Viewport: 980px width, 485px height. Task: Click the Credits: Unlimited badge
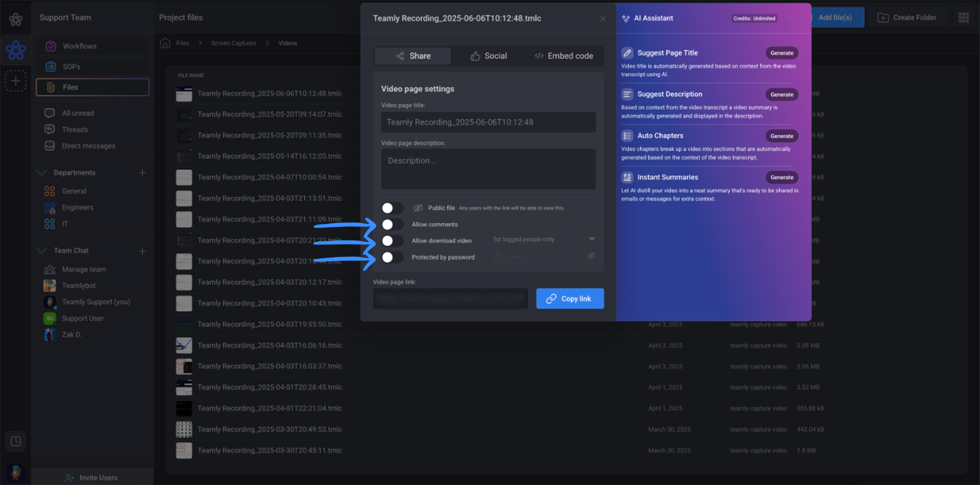754,19
